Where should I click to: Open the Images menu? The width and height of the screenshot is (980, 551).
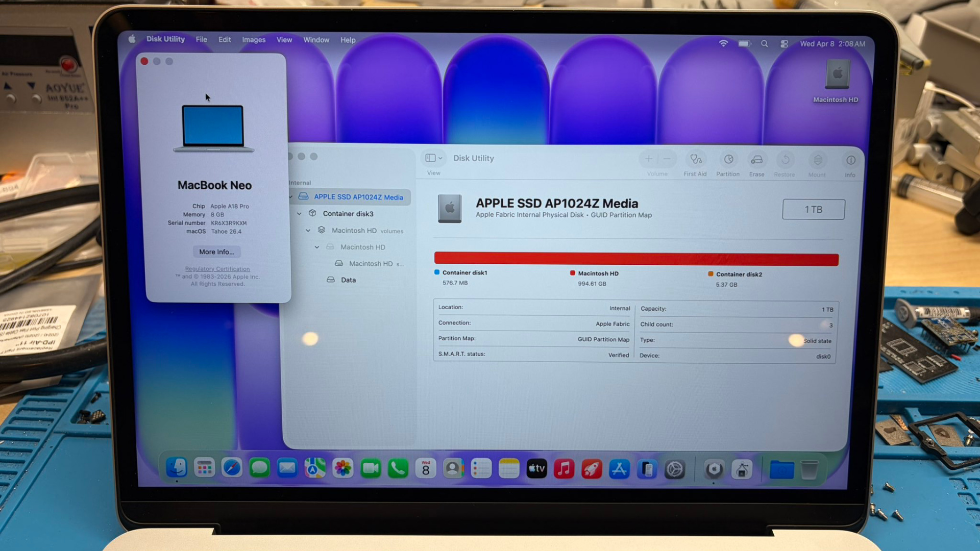(x=254, y=40)
